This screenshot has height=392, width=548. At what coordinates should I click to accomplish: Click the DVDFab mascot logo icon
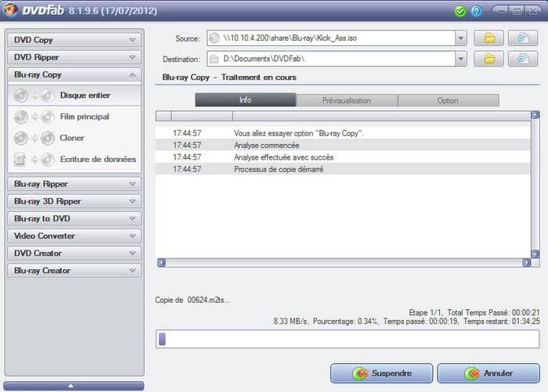(10, 9)
